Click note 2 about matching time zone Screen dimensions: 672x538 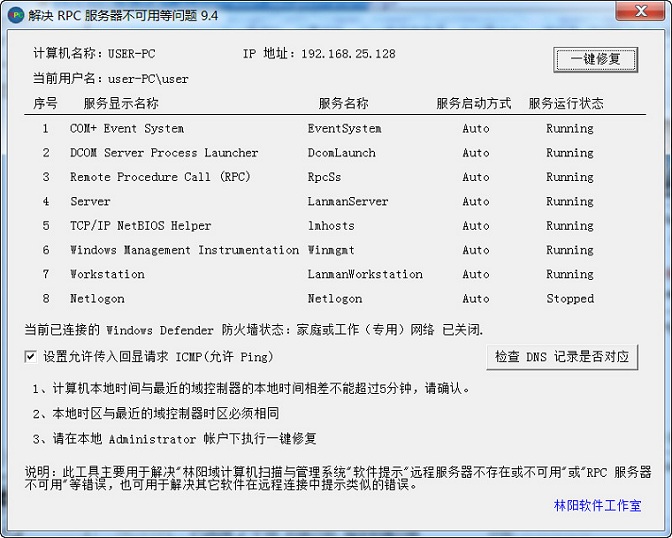[156, 413]
